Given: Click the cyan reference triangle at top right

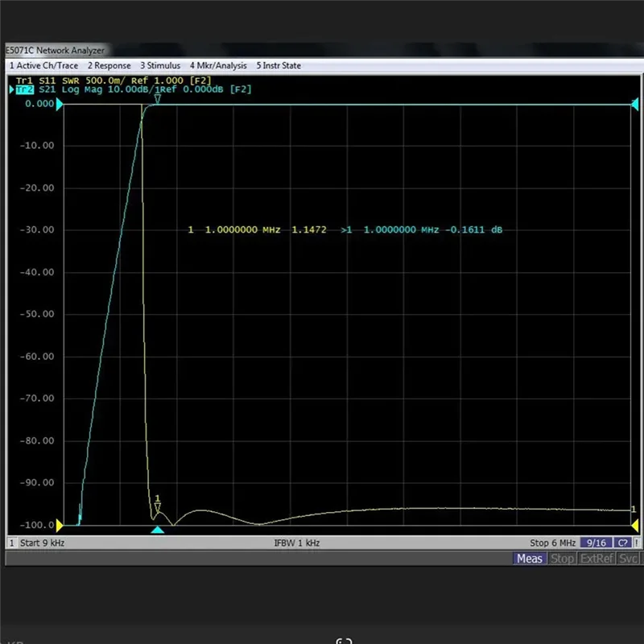Looking at the screenshot, I should [x=634, y=104].
